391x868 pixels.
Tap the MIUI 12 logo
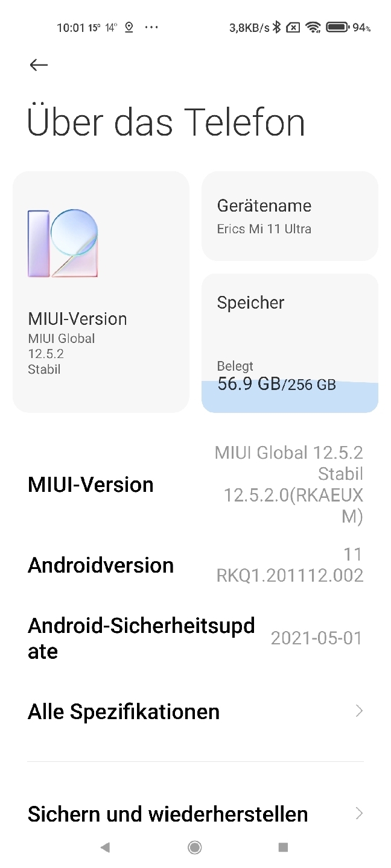(x=63, y=243)
